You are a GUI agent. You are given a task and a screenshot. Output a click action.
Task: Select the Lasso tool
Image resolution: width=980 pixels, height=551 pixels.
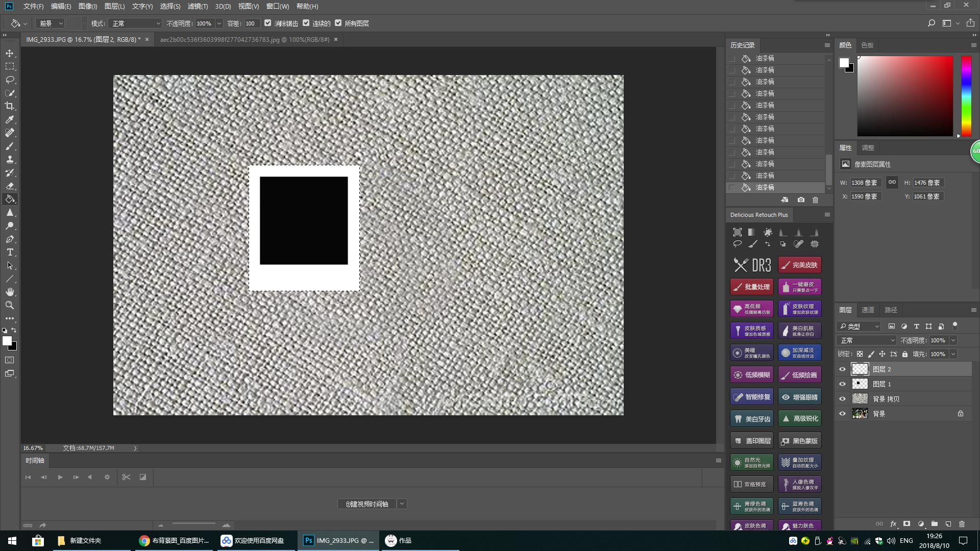coord(10,80)
